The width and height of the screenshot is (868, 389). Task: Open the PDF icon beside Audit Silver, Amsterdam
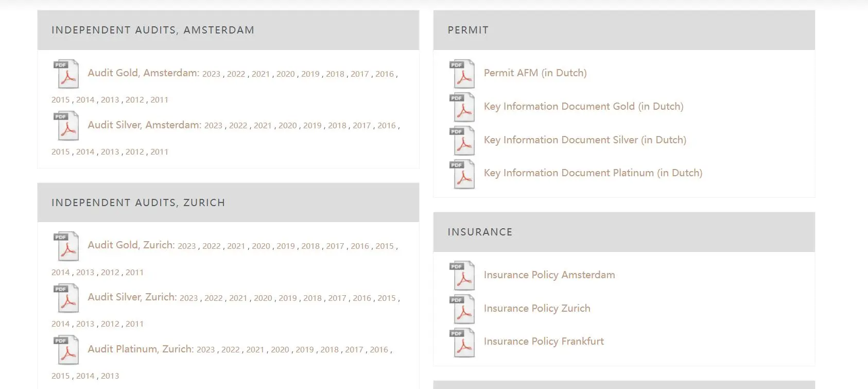pyautogui.click(x=66, y=126)
